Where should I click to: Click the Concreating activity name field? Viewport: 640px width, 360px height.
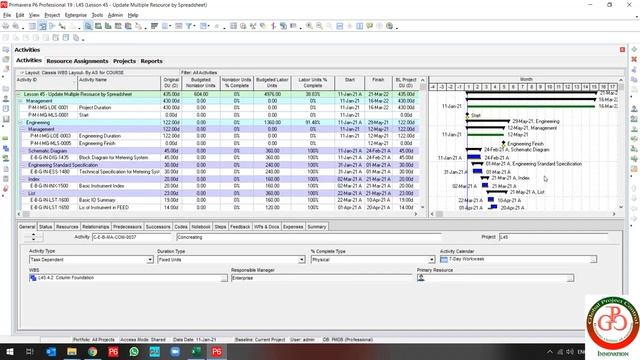click(309, 237)
